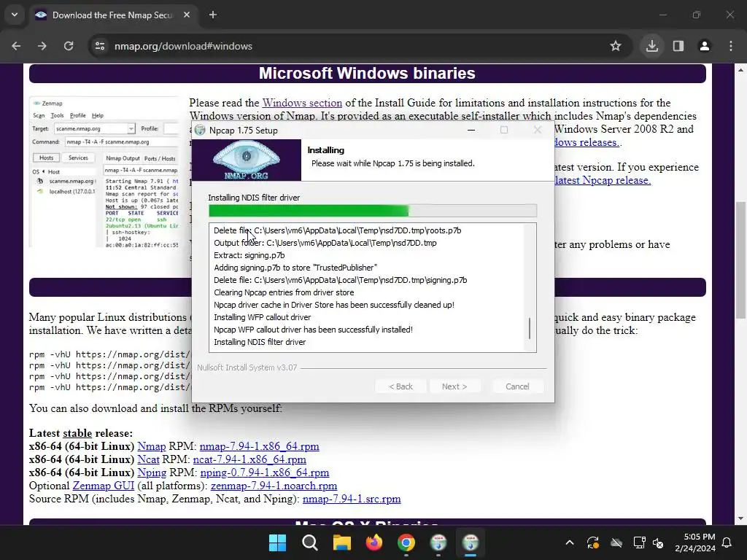Viewport: 747px width, 560px height.
Task: Open clock showing 5:05 PM
Action: click(x=695, y=542)
